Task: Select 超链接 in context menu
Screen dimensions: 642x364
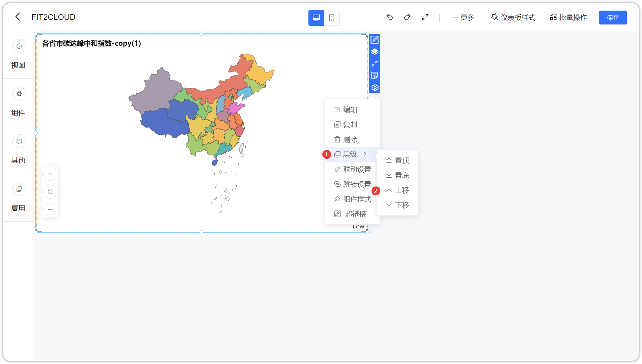Action: point(352,214)
